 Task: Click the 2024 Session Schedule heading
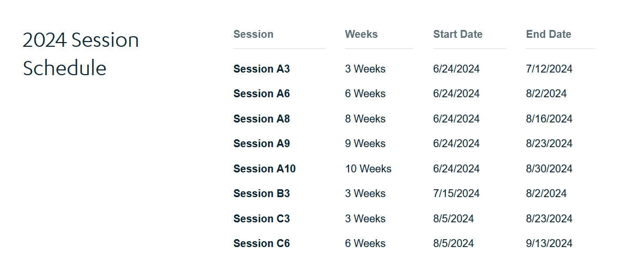click(80, 54)
